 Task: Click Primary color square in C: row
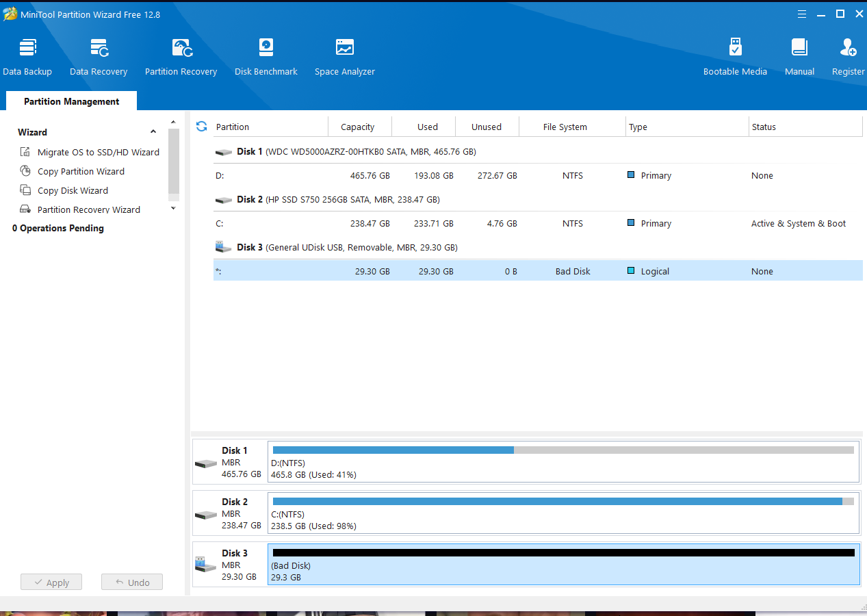click(x=631, y=223)
